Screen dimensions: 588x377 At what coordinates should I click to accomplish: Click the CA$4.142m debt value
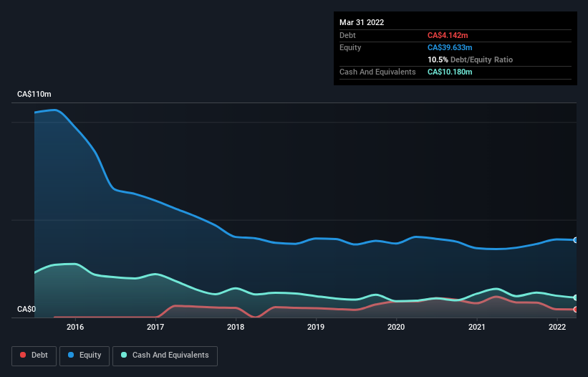[448, 35]
